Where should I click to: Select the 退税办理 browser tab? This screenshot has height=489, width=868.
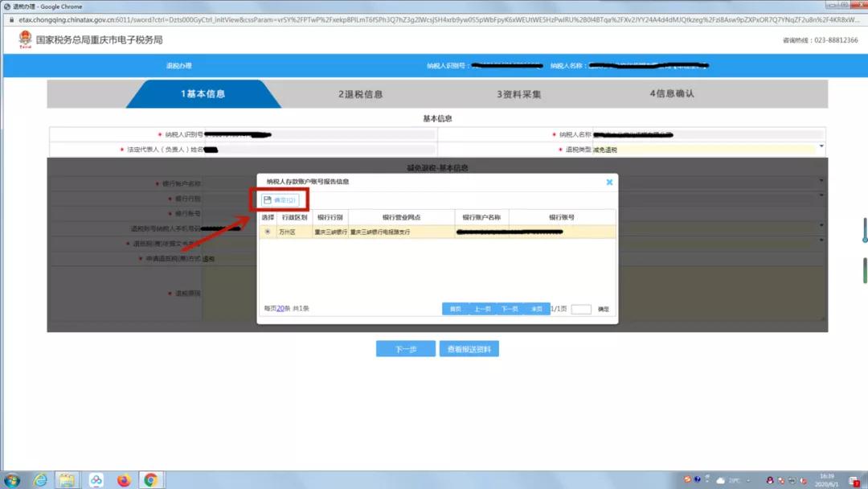coord(36,6)
